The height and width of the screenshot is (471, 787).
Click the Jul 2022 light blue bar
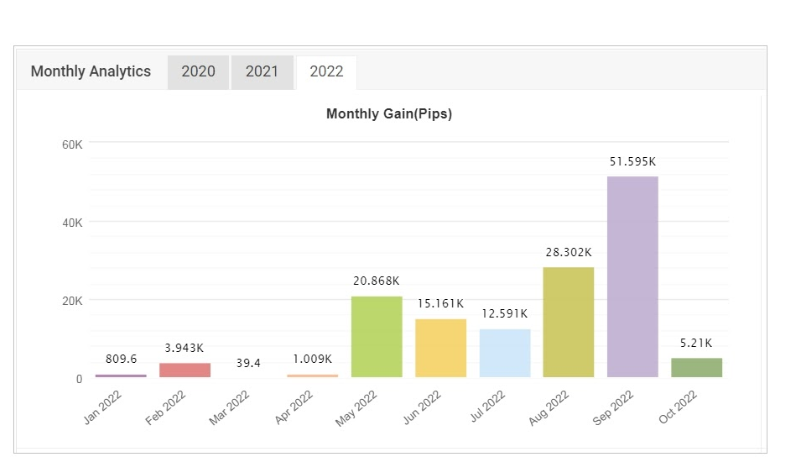tap(505, 353)
